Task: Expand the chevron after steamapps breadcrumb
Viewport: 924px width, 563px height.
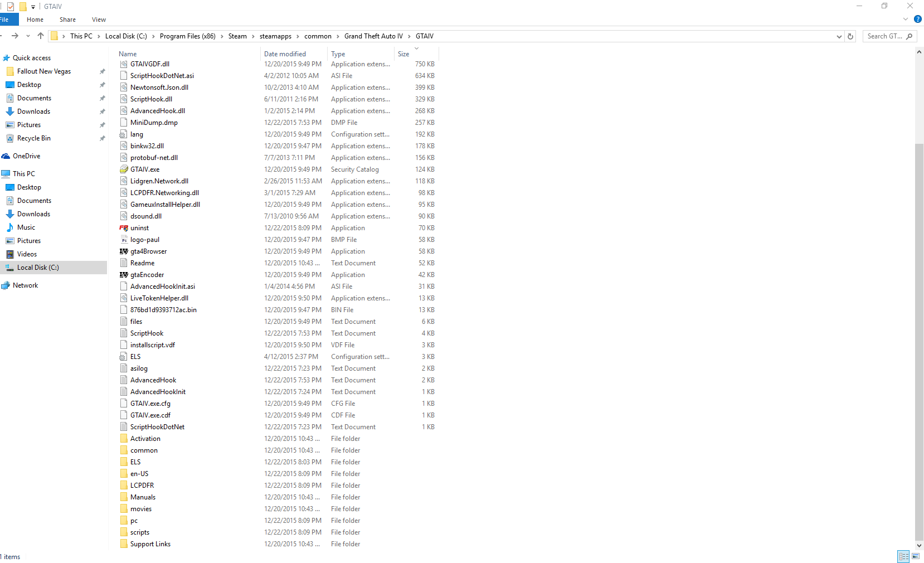Action: (x=298, y=36)
